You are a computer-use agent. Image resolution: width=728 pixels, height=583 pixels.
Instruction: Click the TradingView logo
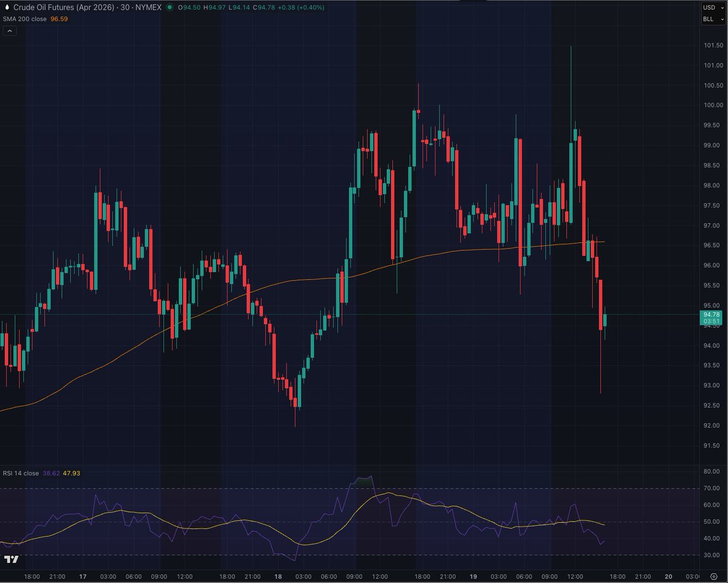pos(12,559)
